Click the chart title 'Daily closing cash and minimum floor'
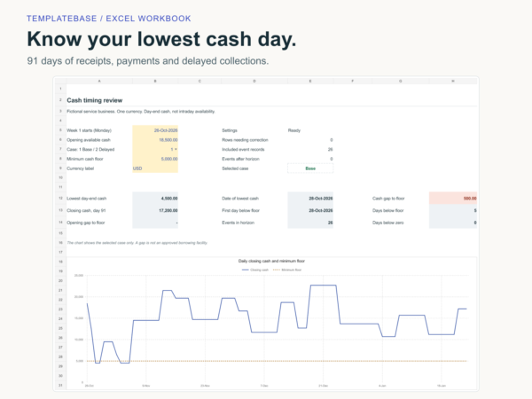 pyautogui.click(x=271, y=262)
